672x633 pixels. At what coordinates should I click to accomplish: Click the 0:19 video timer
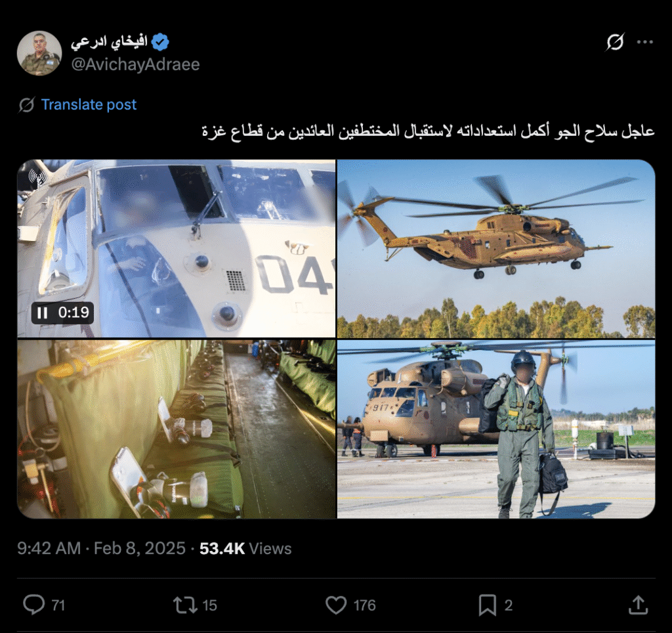(x=73, y=313)
